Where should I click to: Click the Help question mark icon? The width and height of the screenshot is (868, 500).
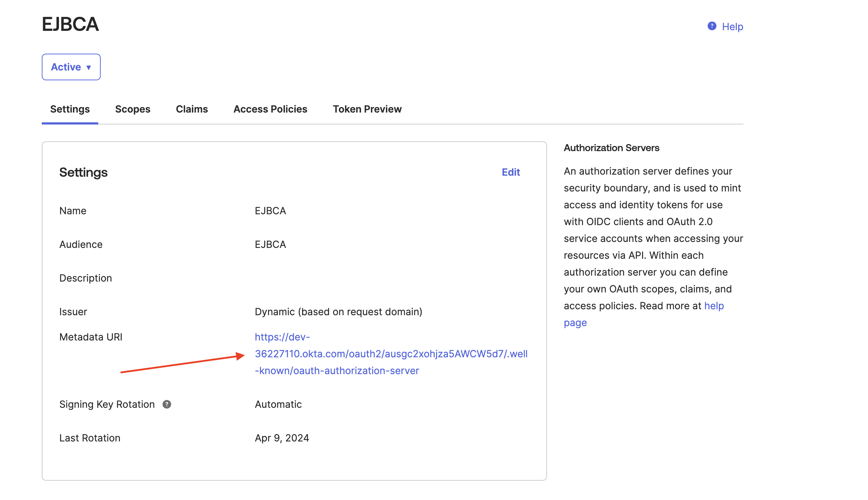712,26
